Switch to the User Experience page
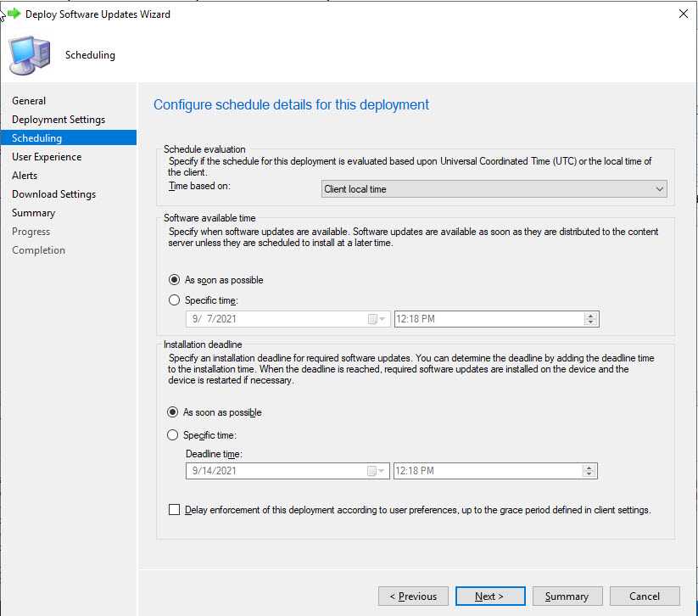Viewport: 698px width, 616px height. tap(47, 157)
